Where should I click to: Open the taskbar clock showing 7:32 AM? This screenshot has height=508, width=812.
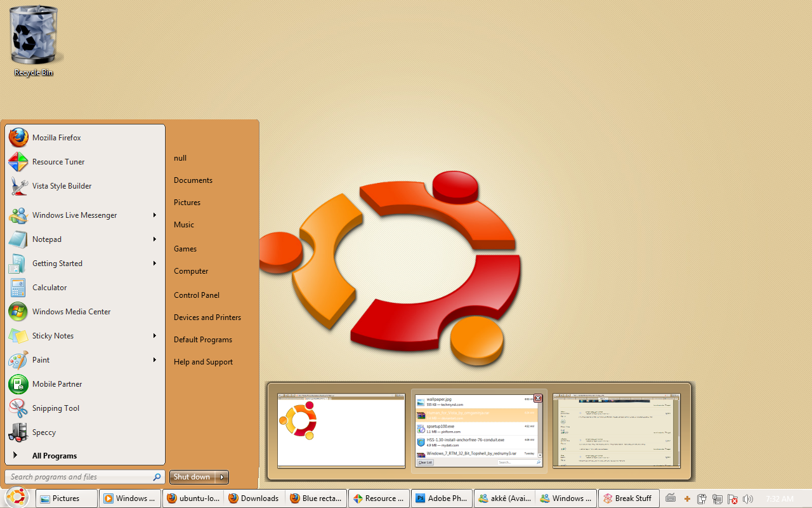pyautogui.click(x=780, y=499)
